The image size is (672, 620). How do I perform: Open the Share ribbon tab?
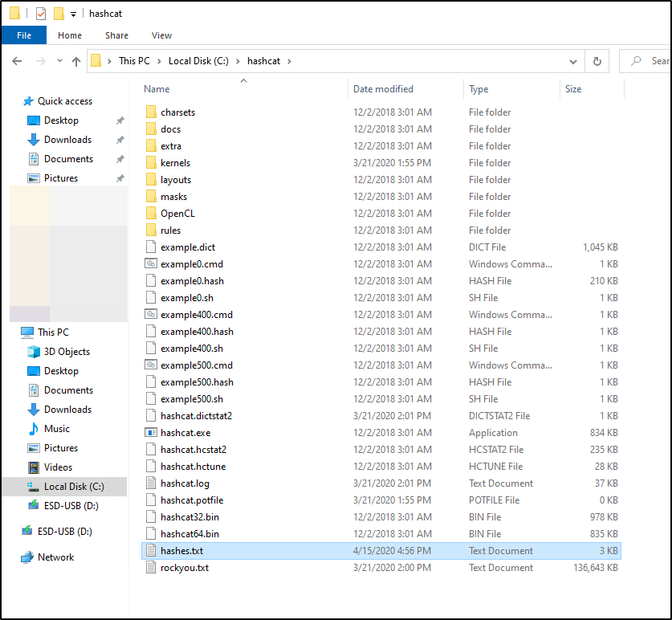tap(116, 35)
